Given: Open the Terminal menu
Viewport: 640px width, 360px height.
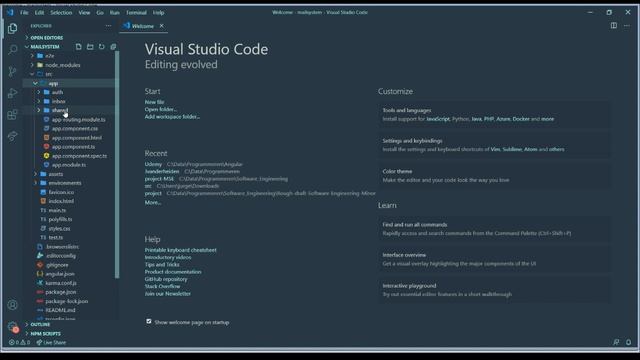Looking at the screenshot, I should tap(136, 13).
